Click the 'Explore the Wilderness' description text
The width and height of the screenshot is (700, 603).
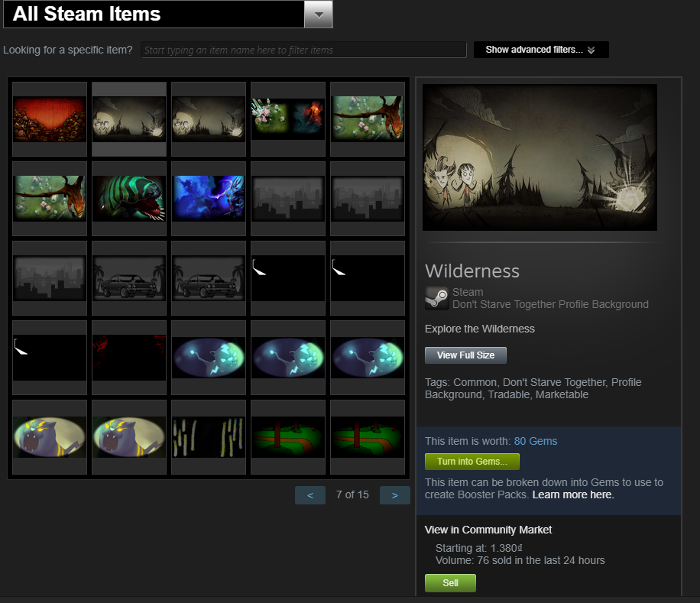point(479,329)
